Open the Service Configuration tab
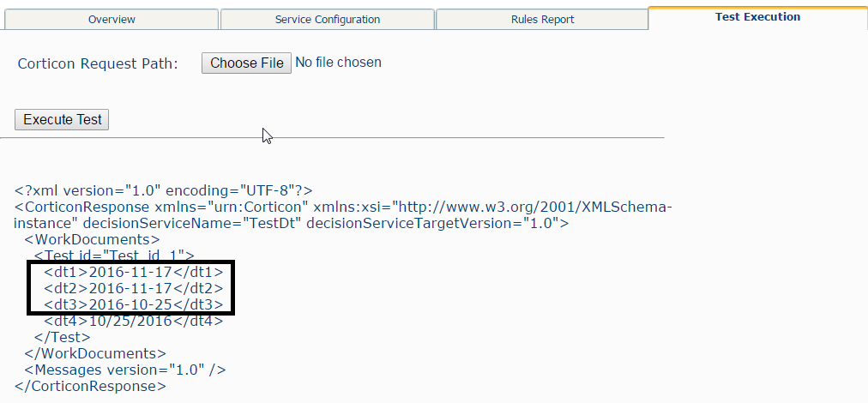Viewport: 868px width, 403px height. coord(327,20)
